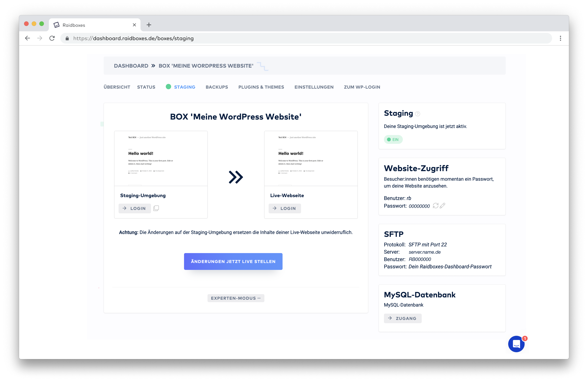Open the Staging help question mark icon
588x382 pixels.
418,114
